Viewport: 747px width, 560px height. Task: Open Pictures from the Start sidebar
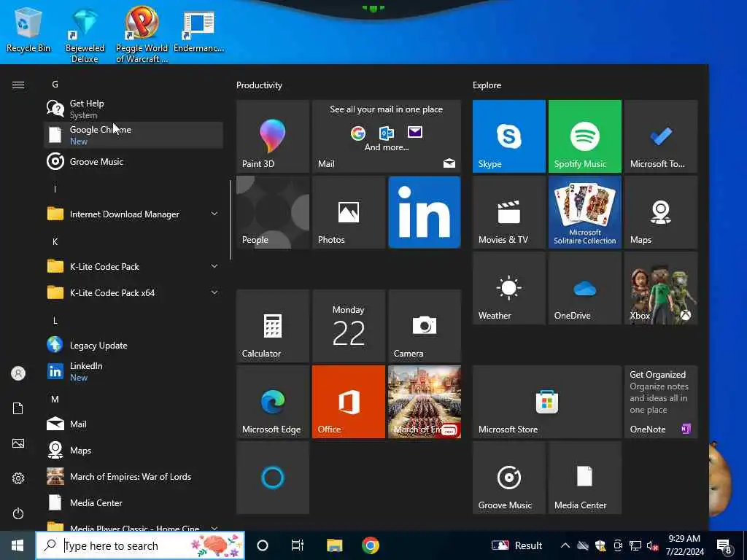point(18,443)
